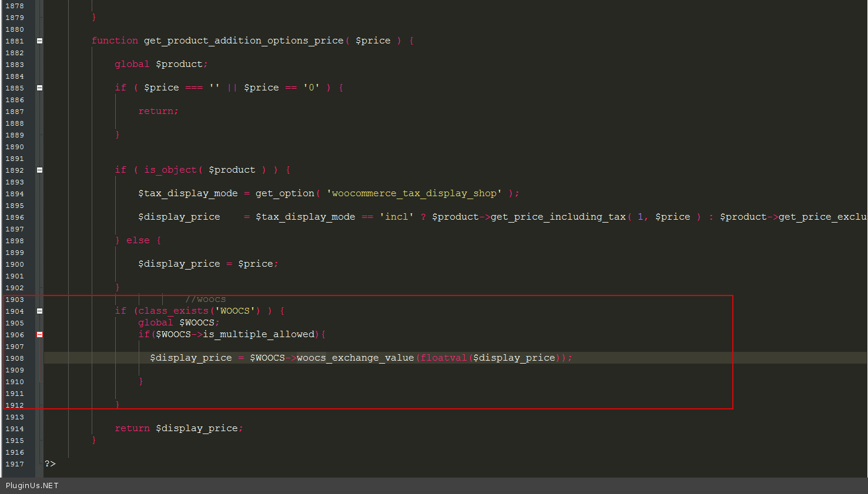Click 'floatval' function on line 1908
Image resolution: width=868 pixels, height=494 pixels.
click(444, 358)
